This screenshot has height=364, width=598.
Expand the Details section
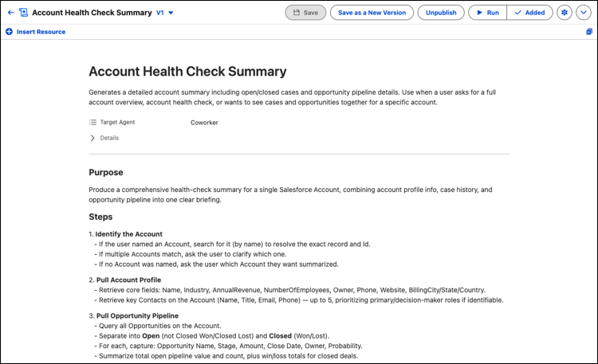[104, 138]
